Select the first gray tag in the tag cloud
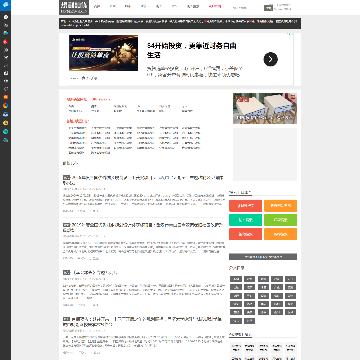The height and width of the screenshot is (360, 360). click(x=236, y=279)
